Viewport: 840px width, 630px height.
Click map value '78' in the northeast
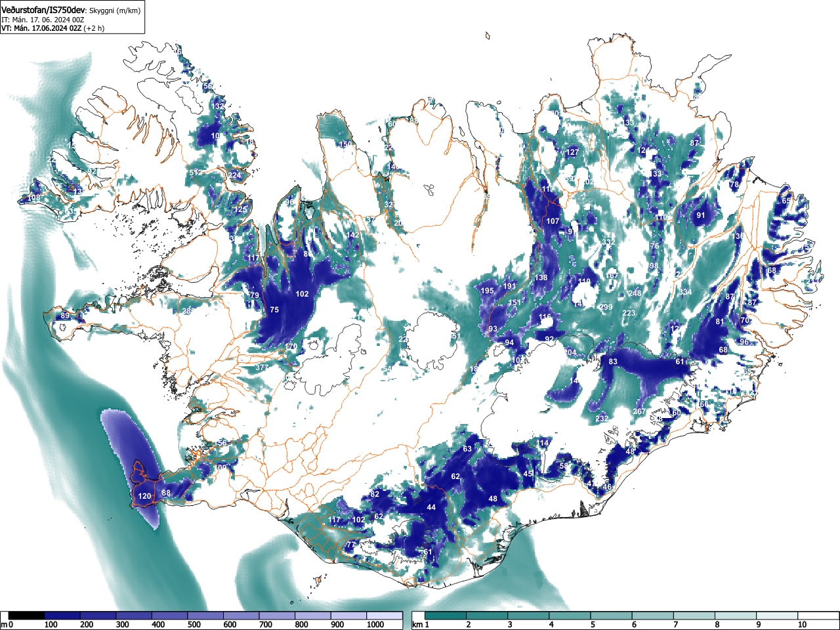pos(734,185)
